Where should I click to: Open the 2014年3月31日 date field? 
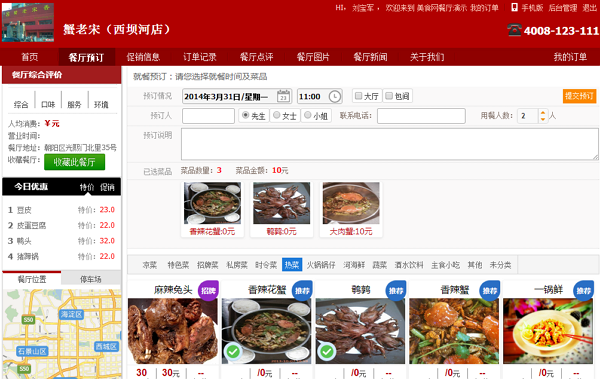tap(237, 96)
